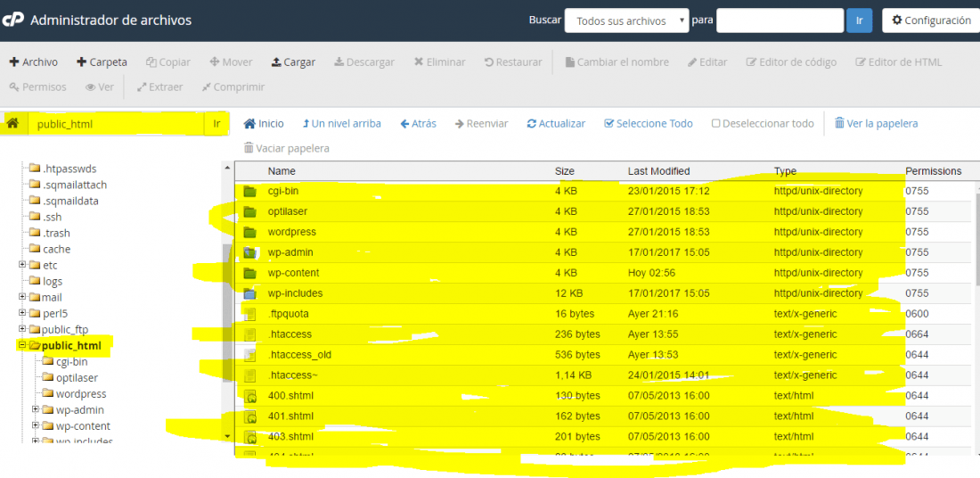Select logs in the folder tree

(53, 281)
